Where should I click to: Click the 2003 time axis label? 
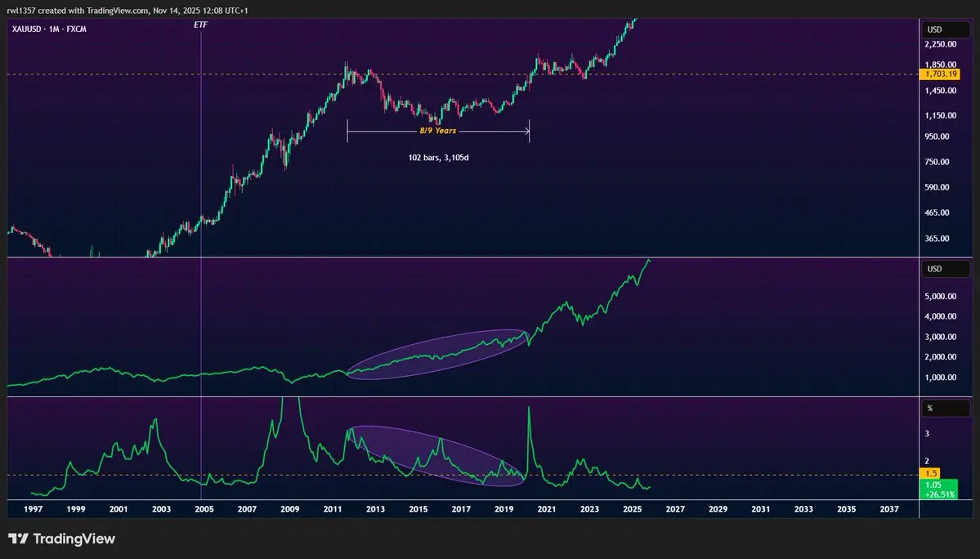[161, 509]
